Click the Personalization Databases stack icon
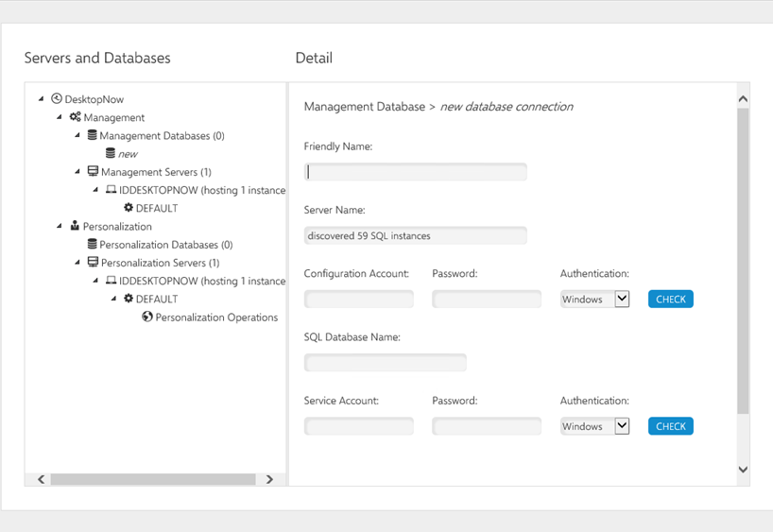773x532 pixels. (93, 245)
